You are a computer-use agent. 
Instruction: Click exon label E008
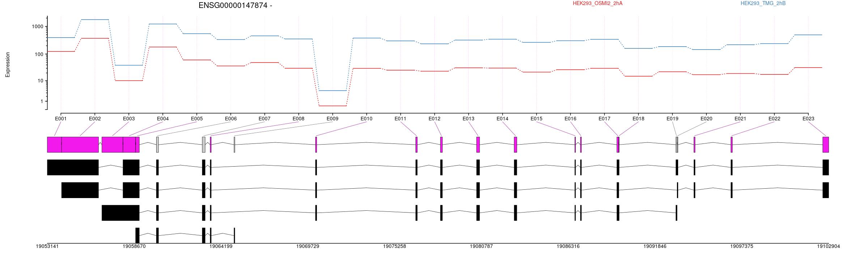(x=298, y=119)
